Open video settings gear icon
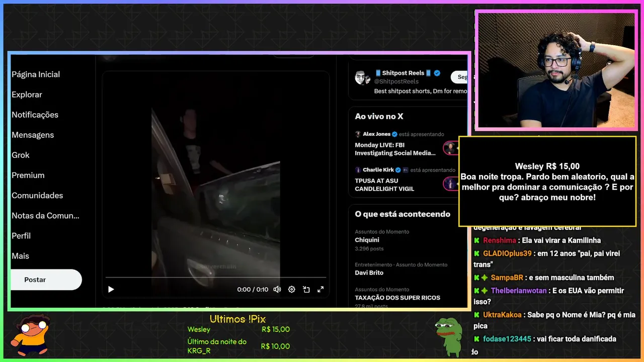This screenshot has width=644, height=362. pyautogui.click(x=291, y=289)
